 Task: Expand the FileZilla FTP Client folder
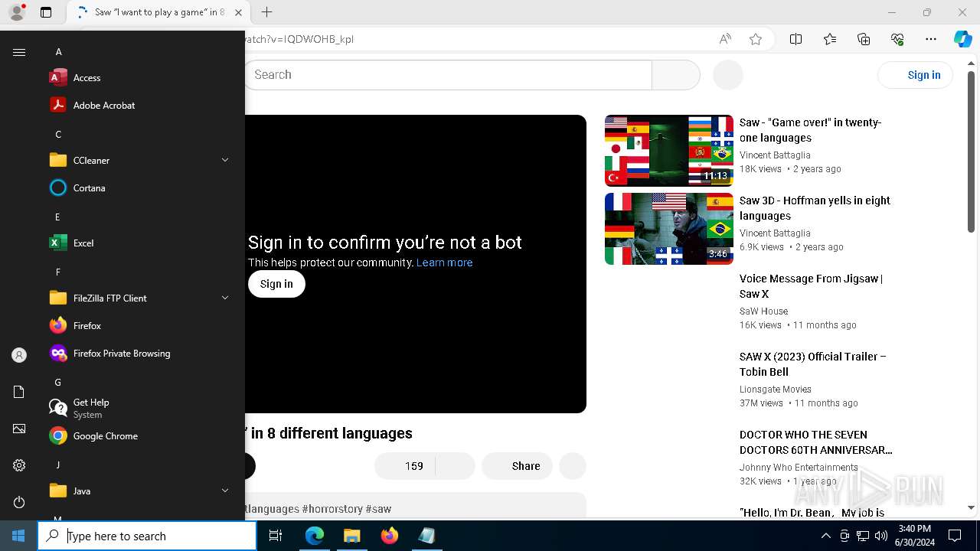[225, 298]
